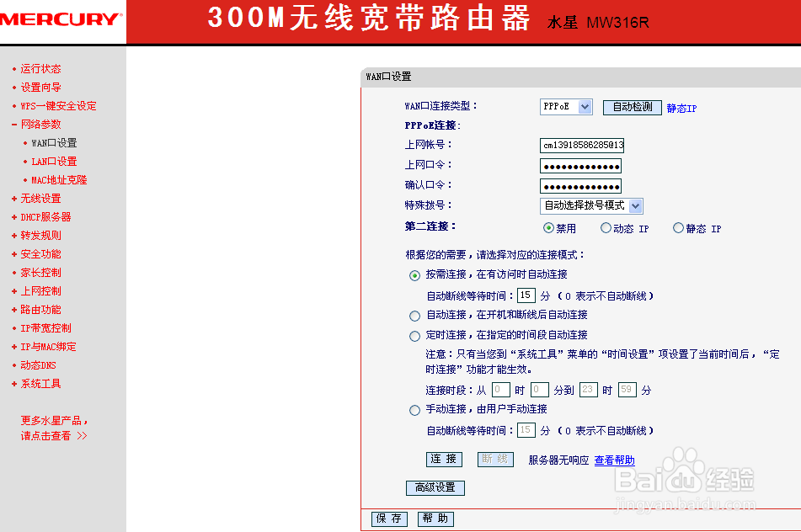Select 动态 IP for 第二连接

[606, 228]
